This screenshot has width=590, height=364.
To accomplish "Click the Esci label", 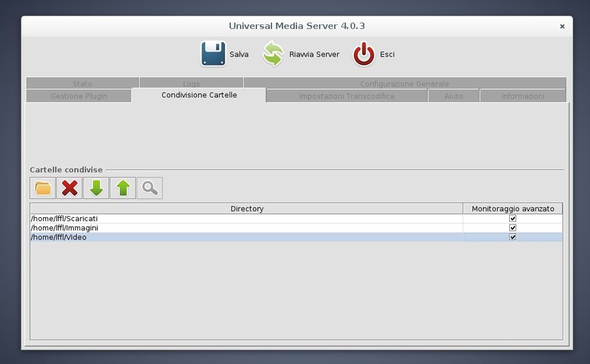I will [x=387, y=54].
